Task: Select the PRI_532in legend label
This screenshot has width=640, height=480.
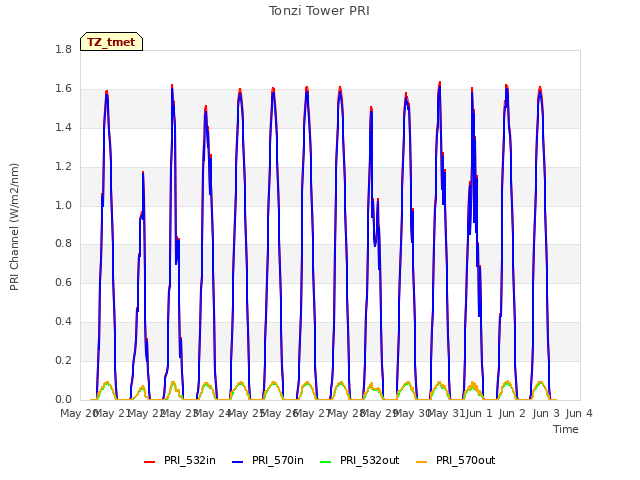Action: [189, 460]
